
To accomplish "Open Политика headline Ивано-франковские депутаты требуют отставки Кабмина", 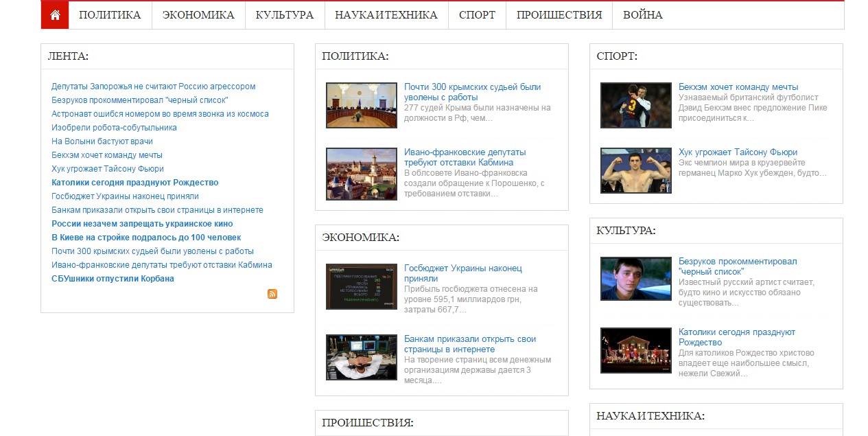I will click(x=465, y=157).
